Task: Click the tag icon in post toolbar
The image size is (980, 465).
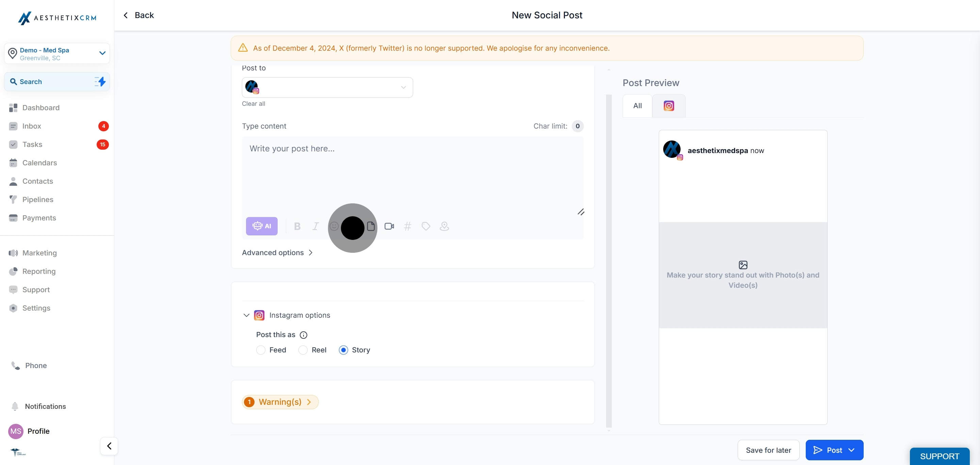Action: (426, 226)
